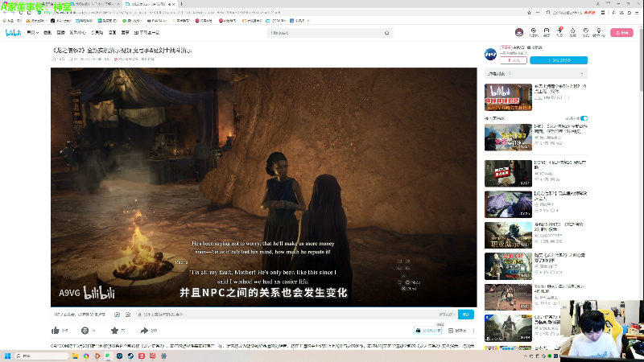The width and height of the screenshot is (644, 362).
Task: Open the dynamics icon with red badge
Action: point(559,32)
